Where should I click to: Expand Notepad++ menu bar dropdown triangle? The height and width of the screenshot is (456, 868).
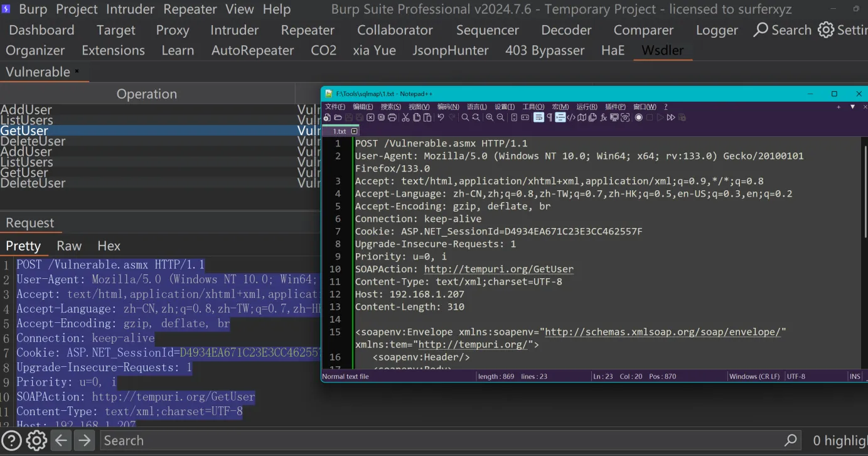(x=852, y=107)
